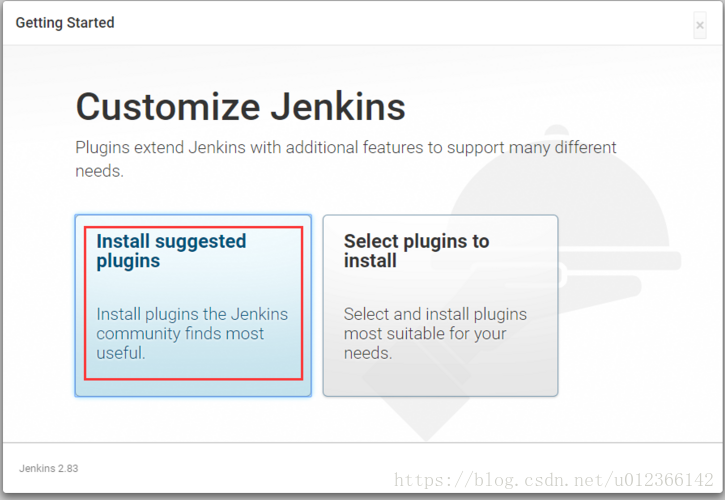Viewport: 725px width, 500px height.
Task: Close the Getting Started dialog
Action: 700,25
